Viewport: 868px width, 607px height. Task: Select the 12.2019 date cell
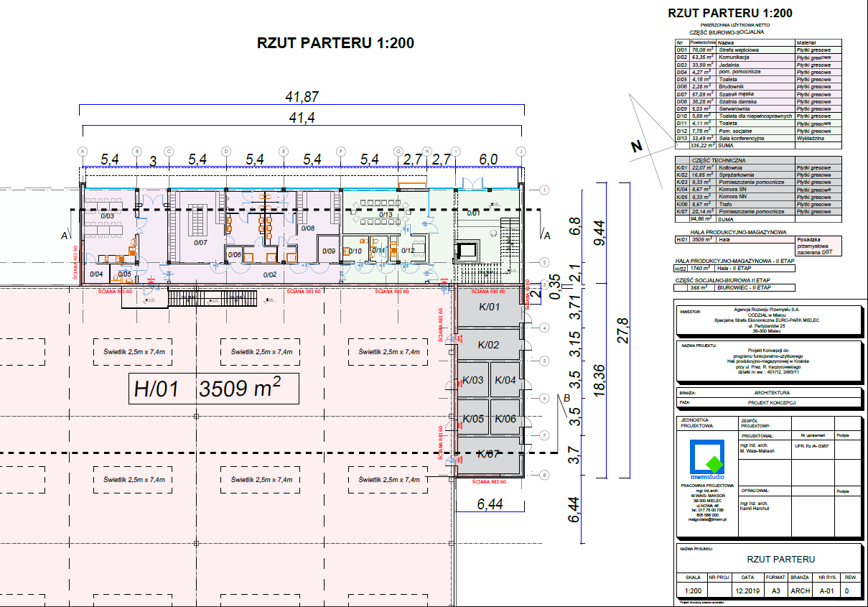(x=745, y=591)
